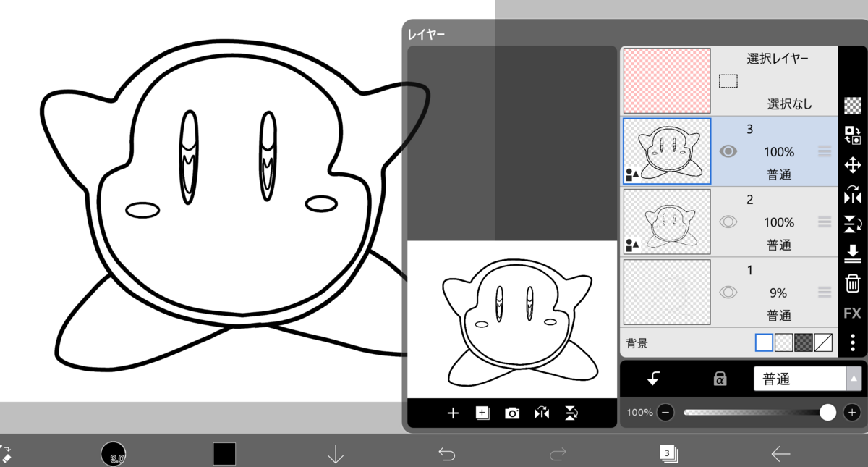Screen dimensions: 868x467
Task: Expand blend mode list arrow
Action: 854,379
